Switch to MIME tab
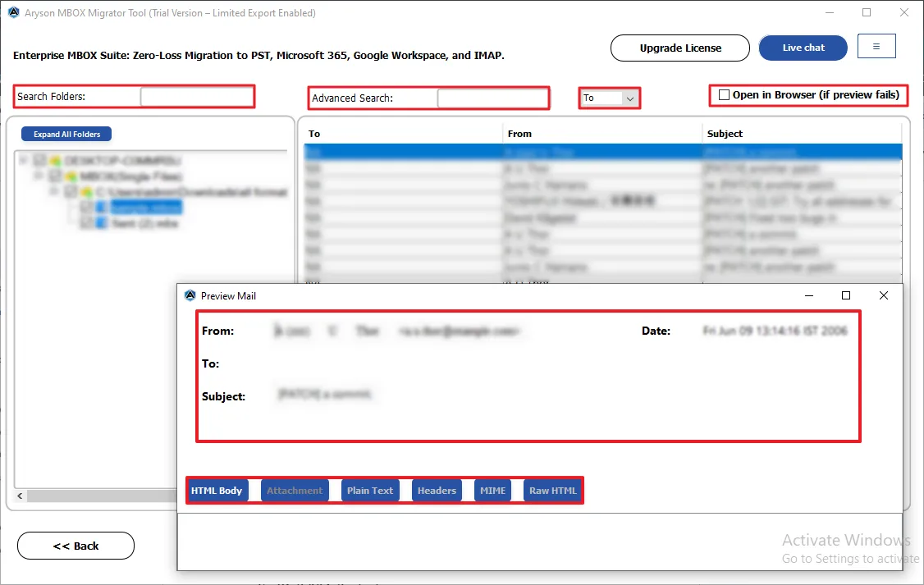Image resolution: width=924 pixels, height=585 pixels. point(492,490)
